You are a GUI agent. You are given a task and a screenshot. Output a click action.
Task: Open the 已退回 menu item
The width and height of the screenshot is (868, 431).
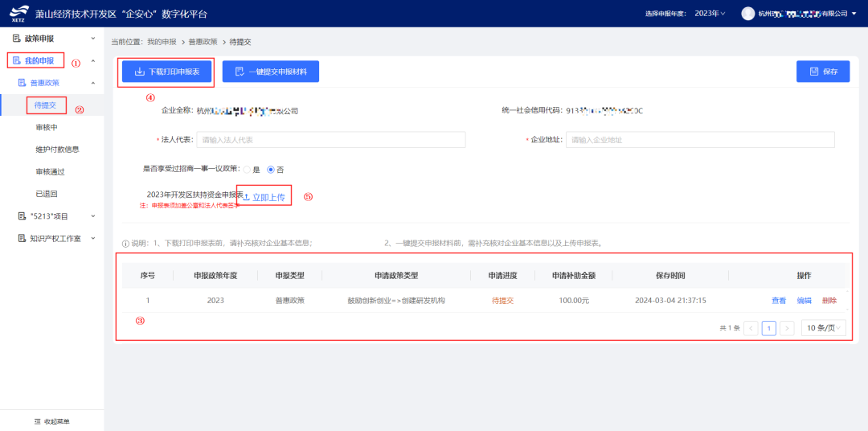click(47, 194)
